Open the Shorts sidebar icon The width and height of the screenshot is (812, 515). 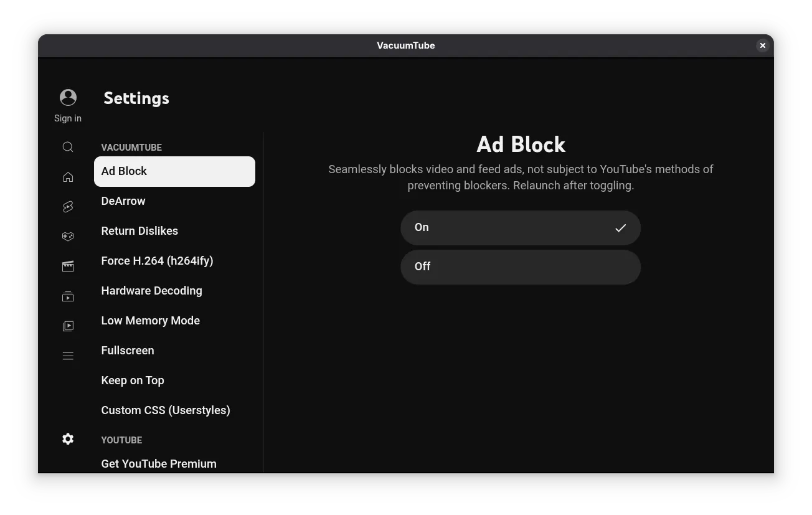tap(68, 207)
